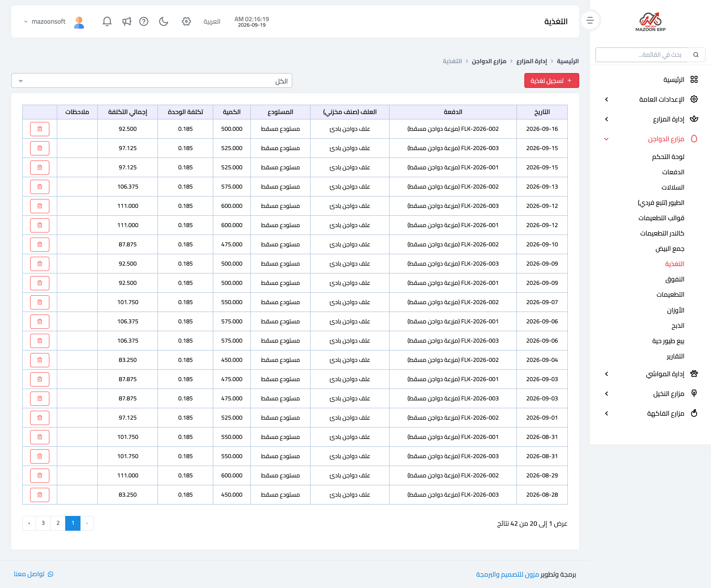The image size is (711, 588).
Task: Click the 'إجمالي التكلفة' column header
Action: 128,112
